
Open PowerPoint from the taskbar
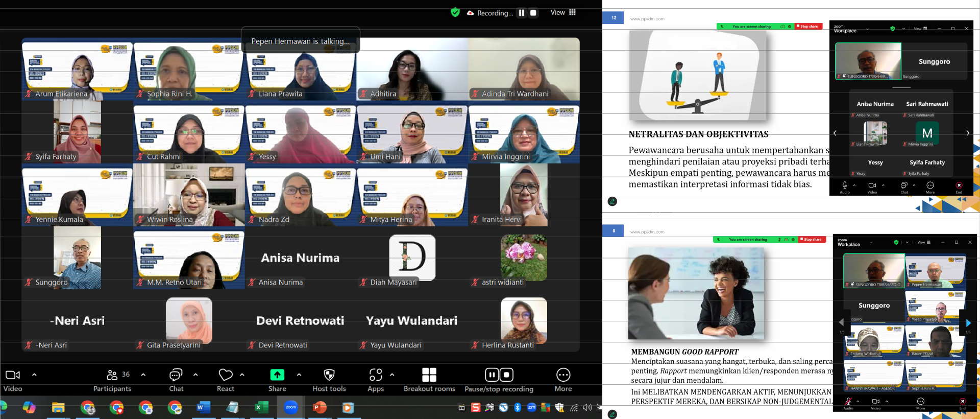tap(320, 407)
